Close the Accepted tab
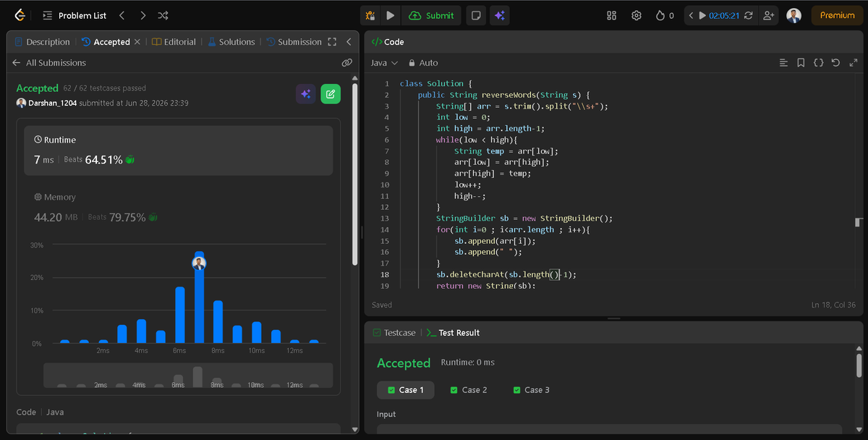The image size is (868, 440). point(137,42)
